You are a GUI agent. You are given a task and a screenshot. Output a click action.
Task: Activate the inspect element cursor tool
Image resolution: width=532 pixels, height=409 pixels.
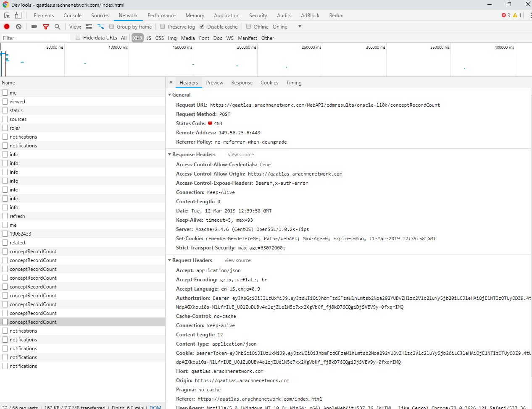coord(7,15)
